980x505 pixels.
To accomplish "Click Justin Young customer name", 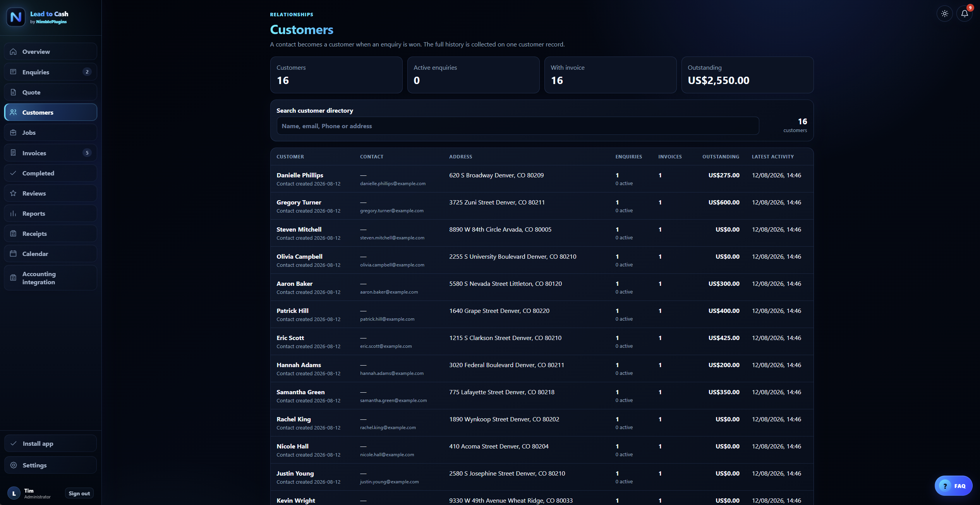I will click(x=295, y=473).
